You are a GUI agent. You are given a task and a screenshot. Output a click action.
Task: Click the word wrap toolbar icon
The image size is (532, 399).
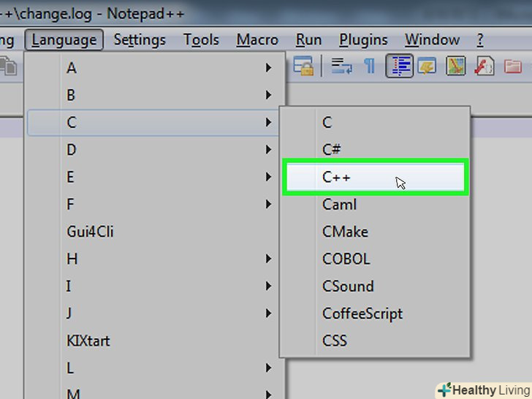tap(341, 66)
